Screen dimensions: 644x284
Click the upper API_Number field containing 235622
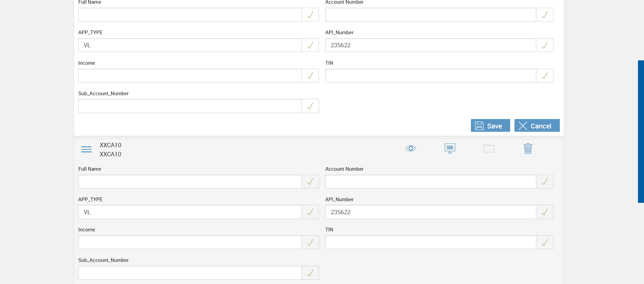(431, 45)
